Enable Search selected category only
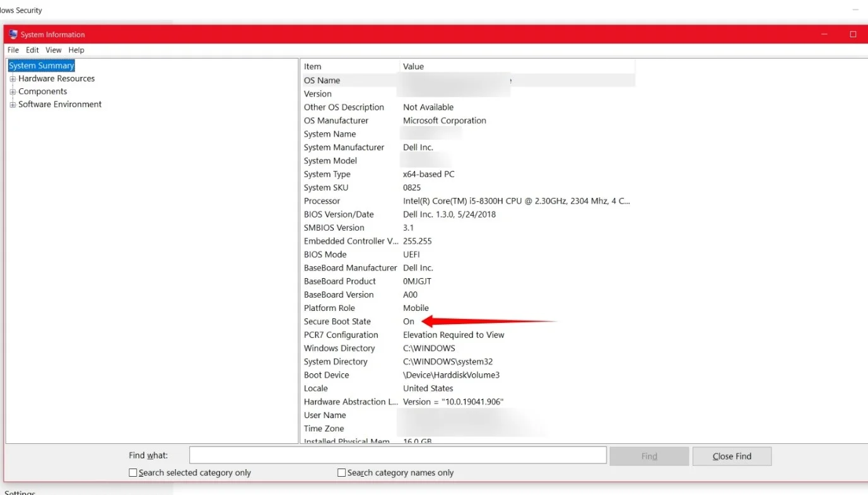The image size is (868, 495). pos(133,472)
